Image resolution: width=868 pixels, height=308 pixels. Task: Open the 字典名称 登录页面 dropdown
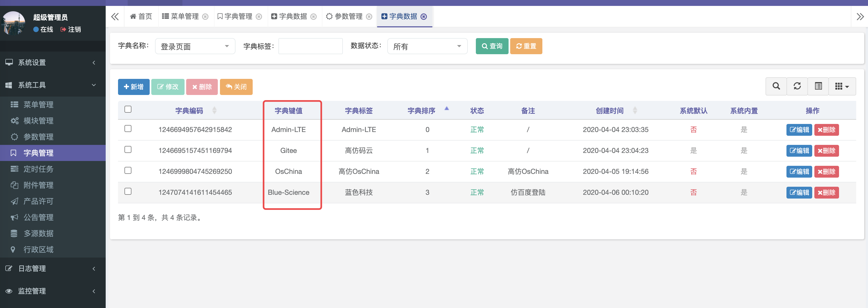[x=195, y=46]
